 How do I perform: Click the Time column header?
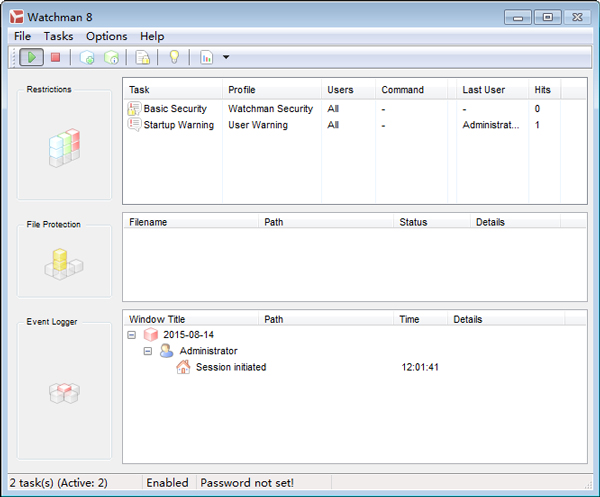(x=421, y=319)
